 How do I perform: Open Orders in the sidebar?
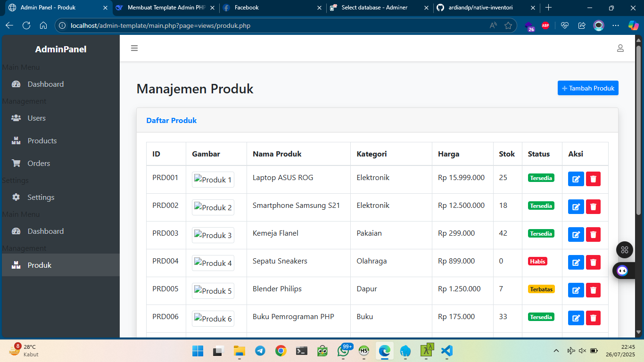click(x=60, y=163)
